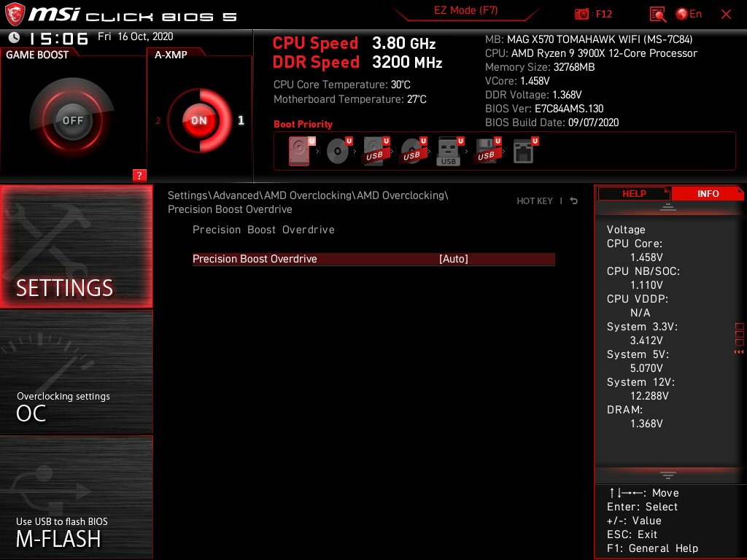
Task: Switch to EZ Mode (F7)
Action: [x=466, y=10]
